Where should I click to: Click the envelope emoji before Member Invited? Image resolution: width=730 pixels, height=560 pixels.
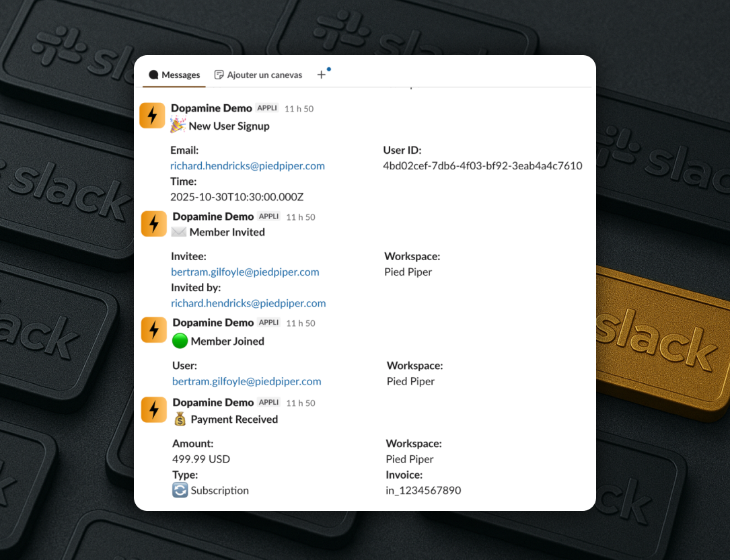[x=179, y=232]
